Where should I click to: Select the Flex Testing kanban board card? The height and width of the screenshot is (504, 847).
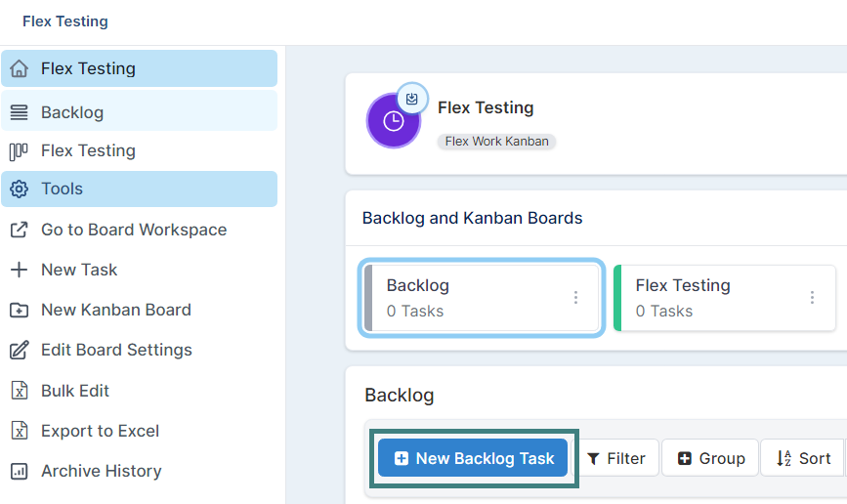pos(724,298)
